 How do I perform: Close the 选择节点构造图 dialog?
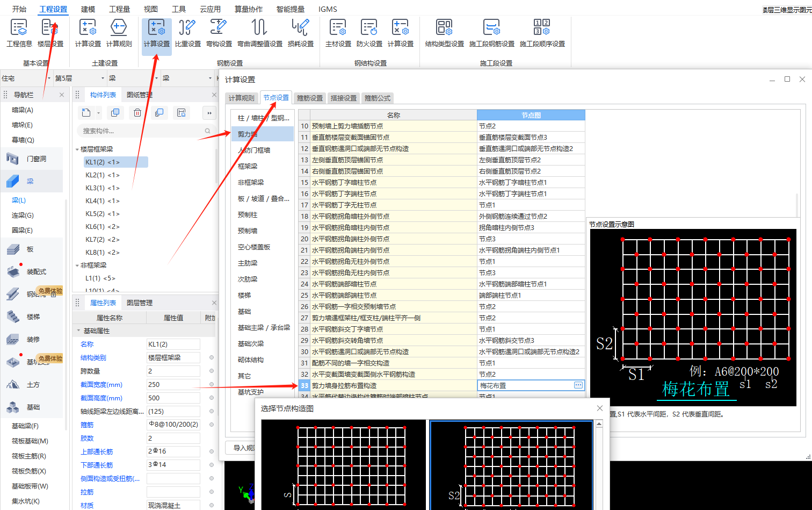pyautogui.click(x=600, y=408)
